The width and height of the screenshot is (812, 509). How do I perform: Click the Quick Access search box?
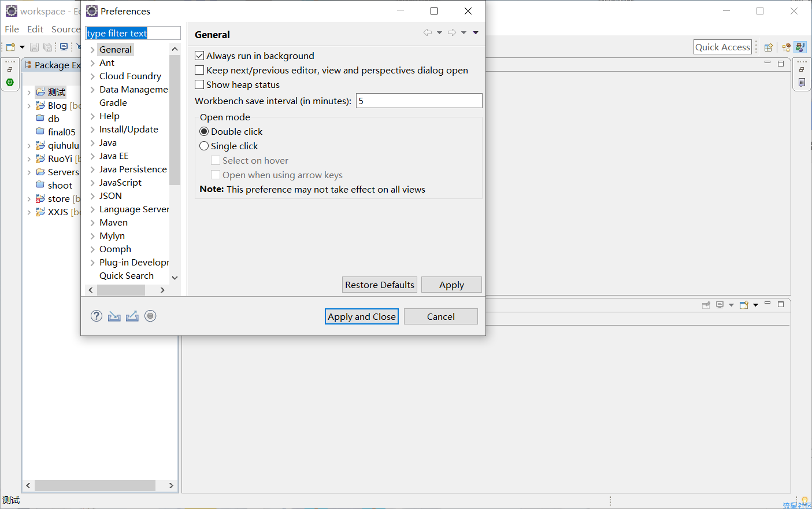722,47
